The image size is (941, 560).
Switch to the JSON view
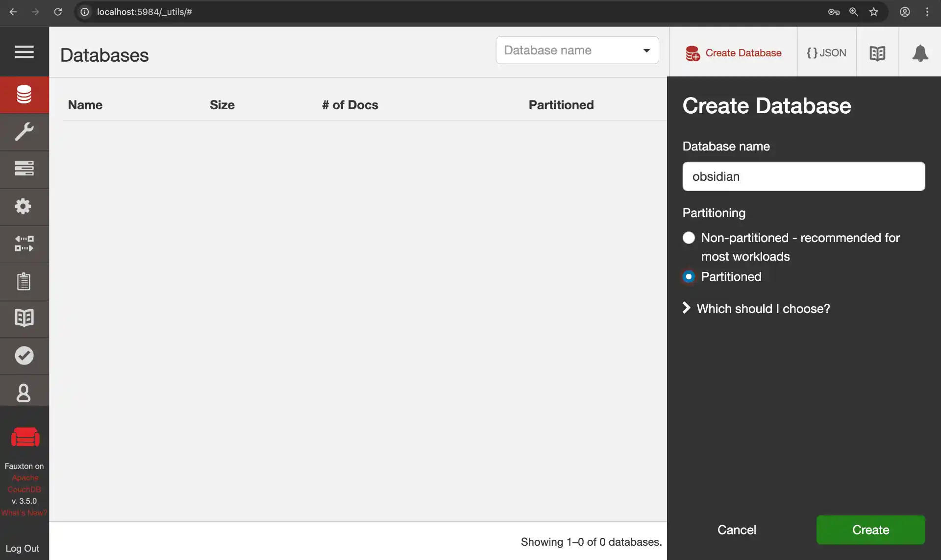tap(826, 53)
